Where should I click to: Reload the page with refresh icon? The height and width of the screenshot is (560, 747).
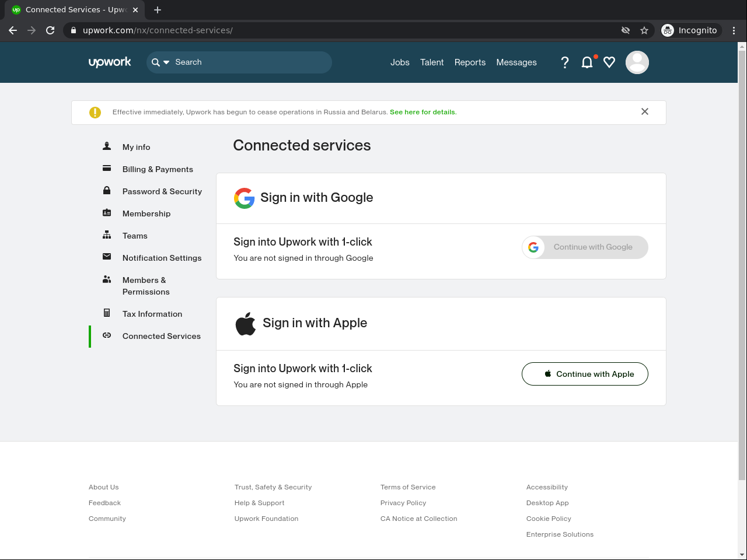(x=50, y=30)
